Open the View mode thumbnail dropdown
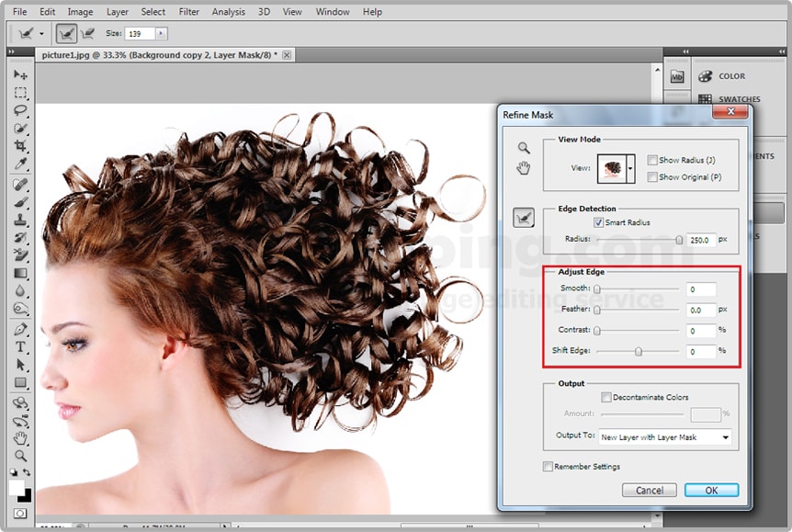 click(630, 169)
